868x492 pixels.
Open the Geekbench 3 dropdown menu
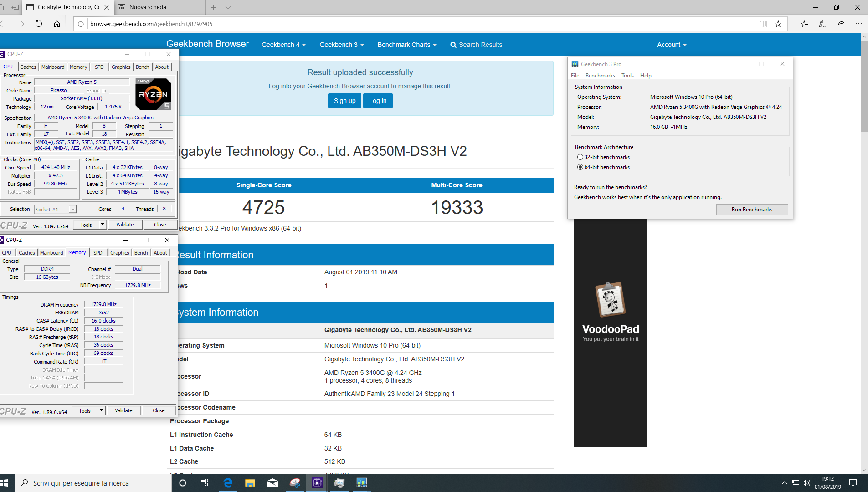coord(342,45)
